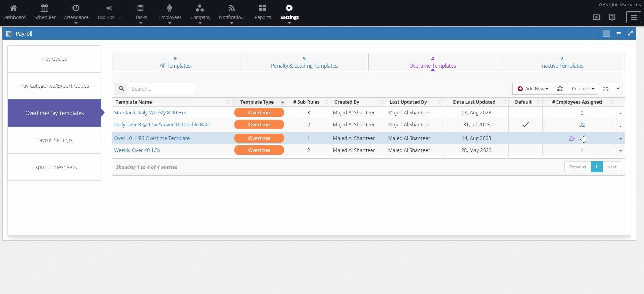Click assign employee icon in Over 10-HRS row
Screen dimensions: 644x294
(x=572, y=139)
